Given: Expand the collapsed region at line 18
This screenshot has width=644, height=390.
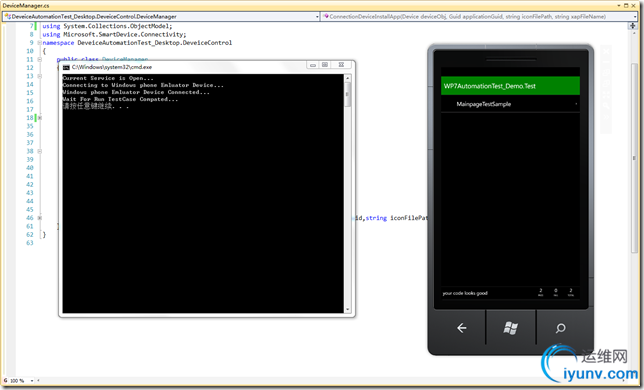Looking at the screenshot, I should coord(39,118).
